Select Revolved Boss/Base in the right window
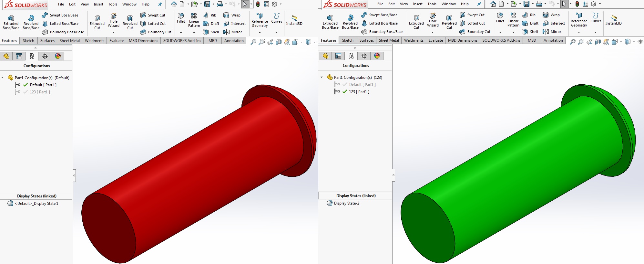Image resolution: width=644 pixels, height=264 pixels. [350, 22]
